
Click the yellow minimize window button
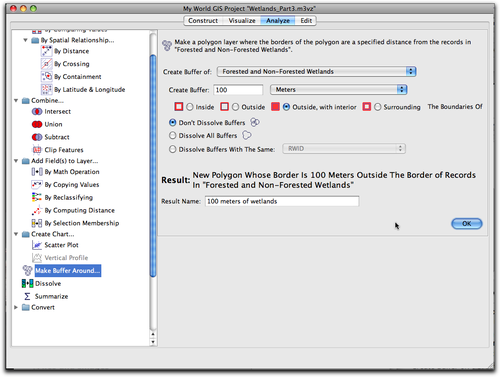point(23,8)
